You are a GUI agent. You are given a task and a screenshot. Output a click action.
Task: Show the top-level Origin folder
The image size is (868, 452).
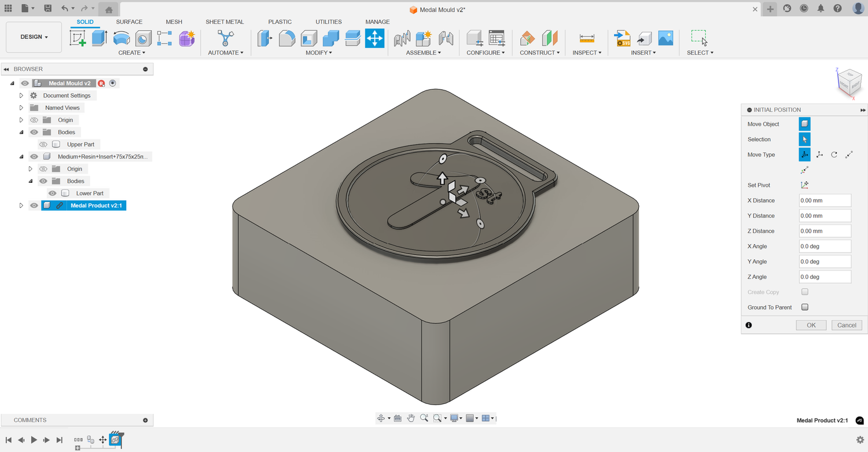[x=34, y=120]
